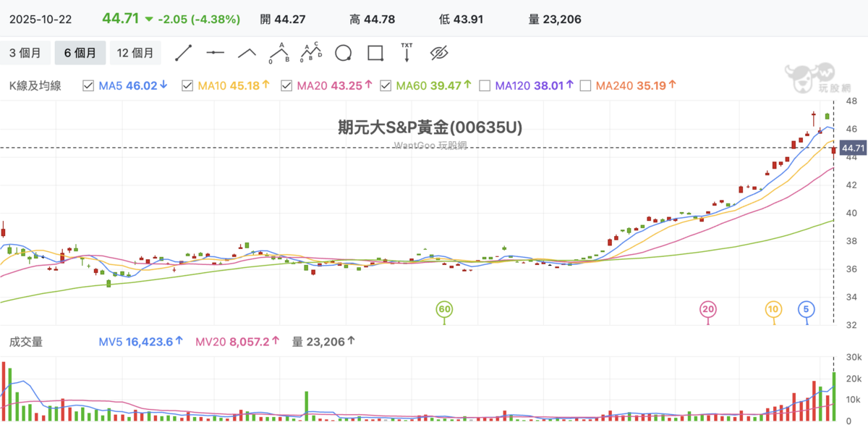Click the change value -2.05 (-4.38%)
Screen dimensions: 868x425
pos(200,20)
